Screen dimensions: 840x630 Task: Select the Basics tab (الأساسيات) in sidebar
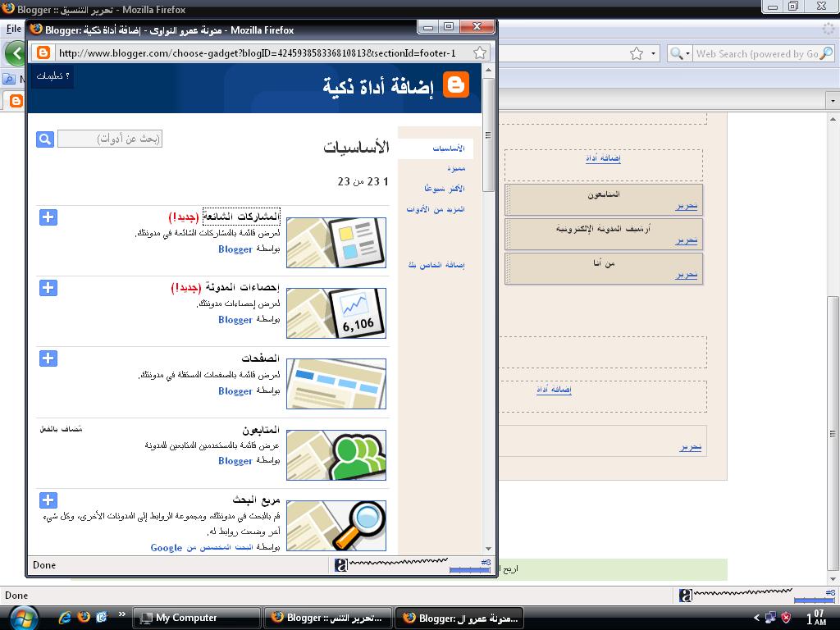pyautogui.click(x=449, y=148)
